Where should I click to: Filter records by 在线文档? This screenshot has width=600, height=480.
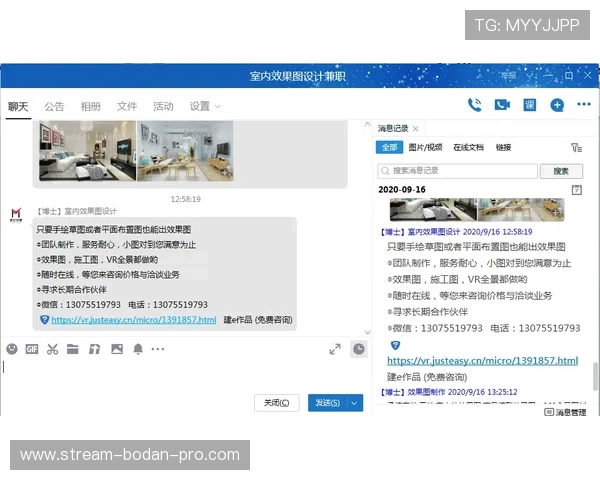coord(468,147)
